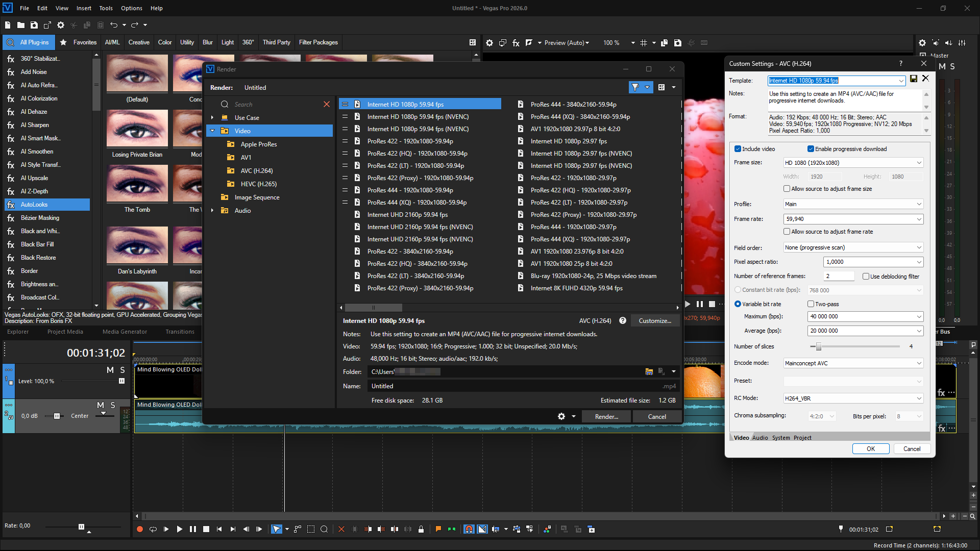Click the Open folder icon in main toolbar

pyautogui.click(x=21, y=25)
